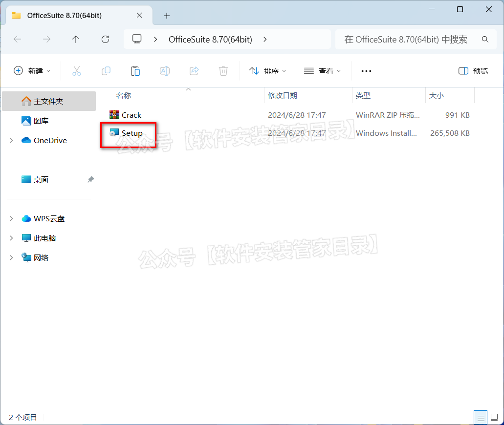Screen dimensions: 504x425
Task: Expand the WPS云盘 tree node
Action: 11,219
